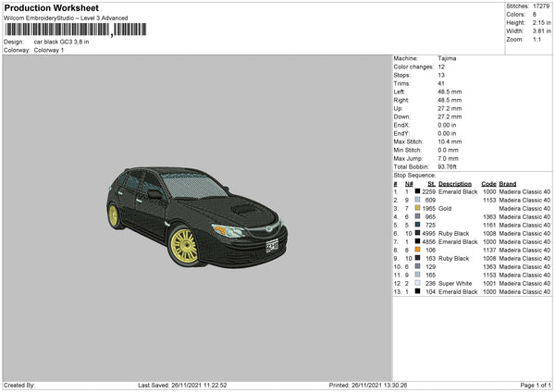The height and width of the screenshot is (392, 555).
Task: Click the gray swatch in stop 4
Action: point(417,216)
